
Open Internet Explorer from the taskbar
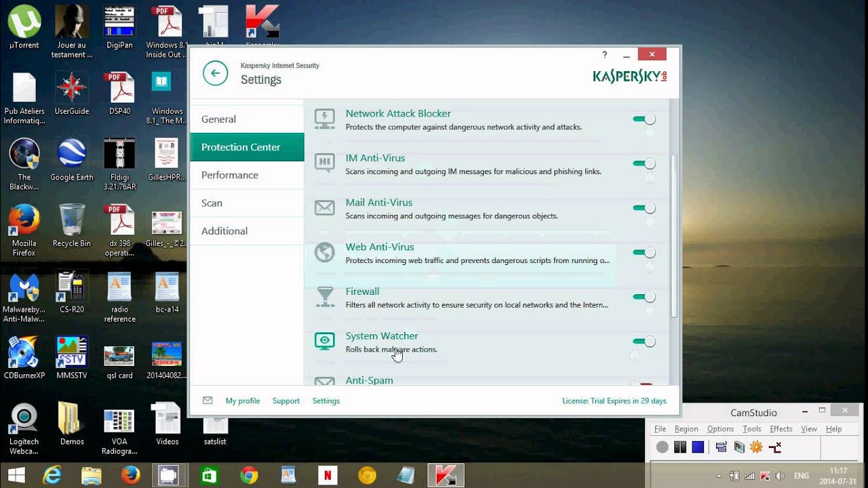pyautogui.click(x=52, y=476)
